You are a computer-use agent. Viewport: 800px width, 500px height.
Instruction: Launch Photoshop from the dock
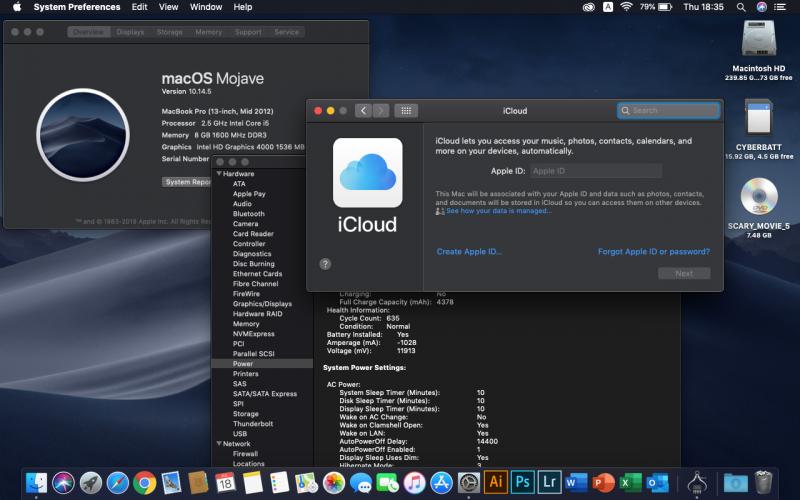[522, 482]
